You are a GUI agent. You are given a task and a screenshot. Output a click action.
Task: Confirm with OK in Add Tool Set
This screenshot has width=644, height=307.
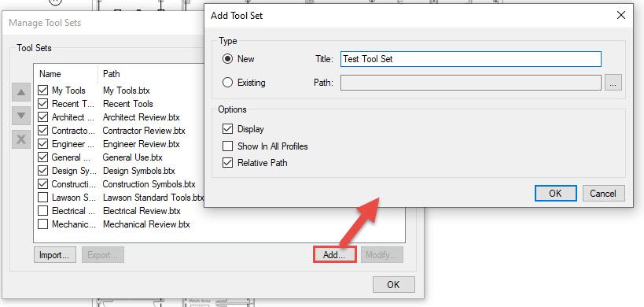point(555,193)
